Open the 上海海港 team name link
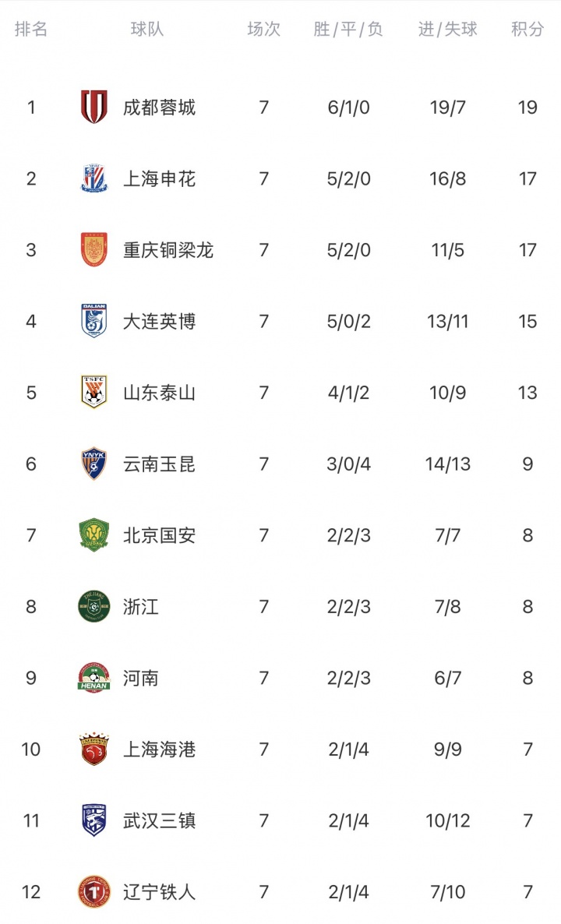Viewport: 561px width, 924px height. pyautogui.click(x=159, y=749)
